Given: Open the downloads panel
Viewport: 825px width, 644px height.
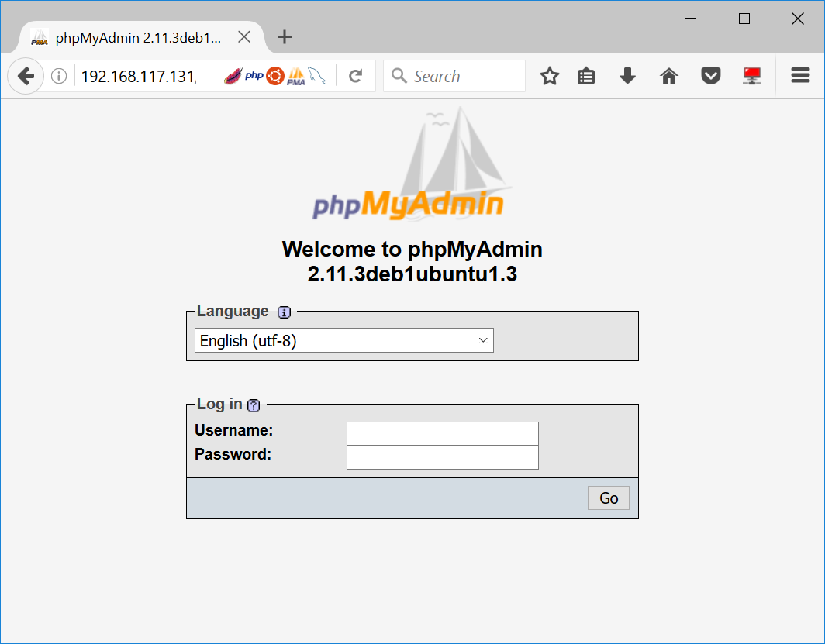Looking at the screenshot, I should 628,76.
